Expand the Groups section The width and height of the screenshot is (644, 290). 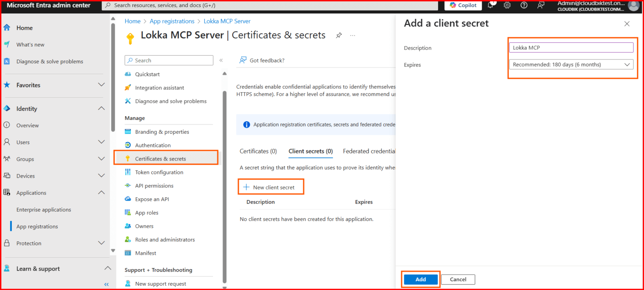(x=101, y=159)
